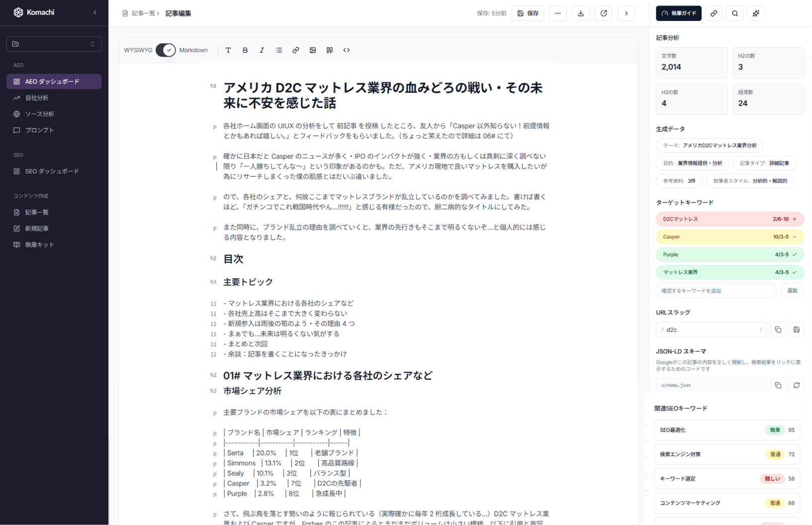Save the URL slug
The height and width of the screenshot is (525, 812).
(x=797, y=329)
